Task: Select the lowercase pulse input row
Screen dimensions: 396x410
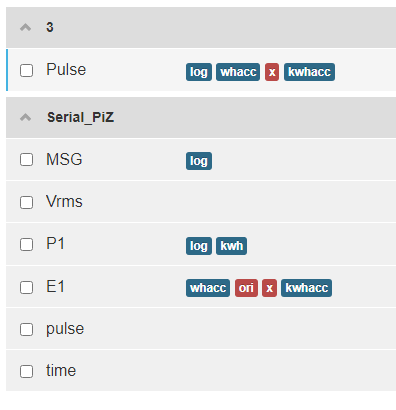Action: 201,329
